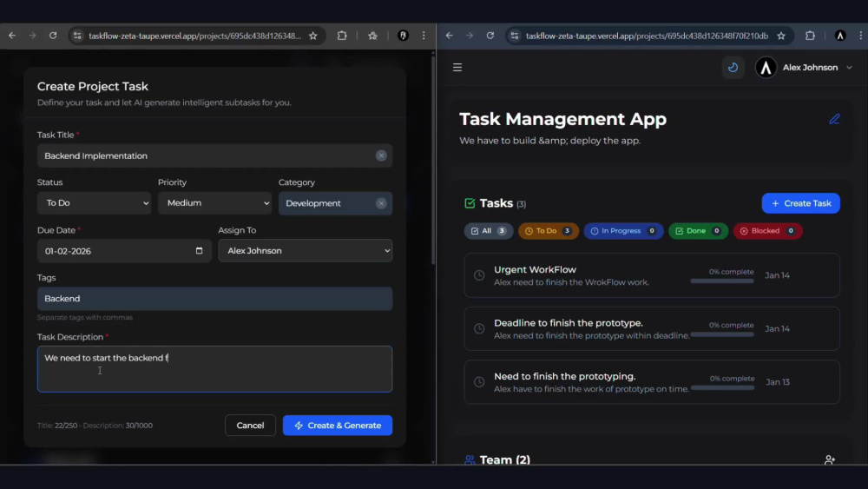Click the Due Date field 01-02-2026

pyautogui.click(x=124, y=251)
